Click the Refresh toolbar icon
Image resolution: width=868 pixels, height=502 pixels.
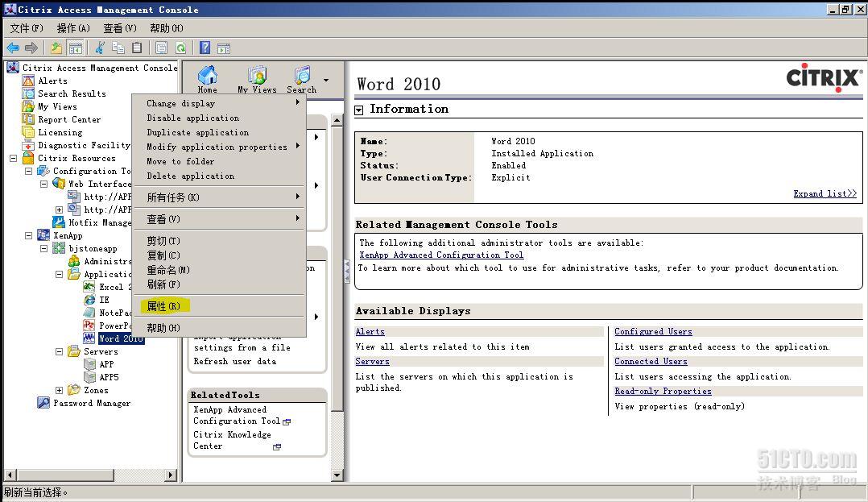click(x=180, y=48)
